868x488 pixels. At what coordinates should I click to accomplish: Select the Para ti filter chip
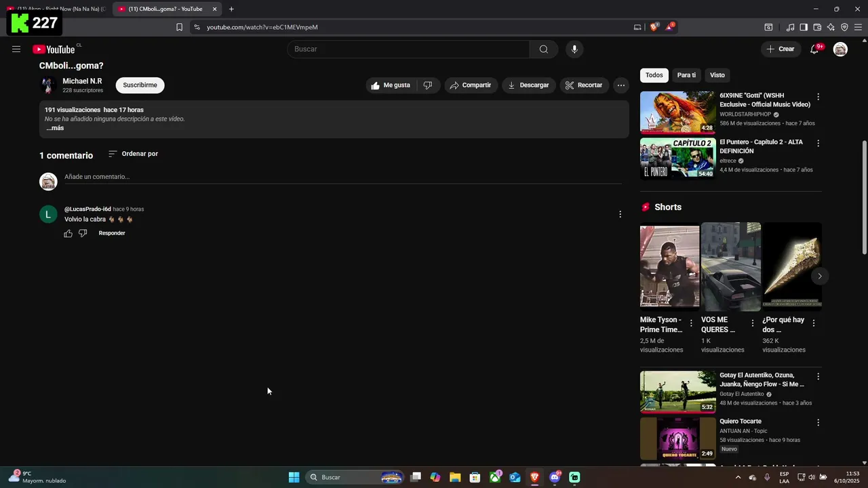click(x=686, y=75)
